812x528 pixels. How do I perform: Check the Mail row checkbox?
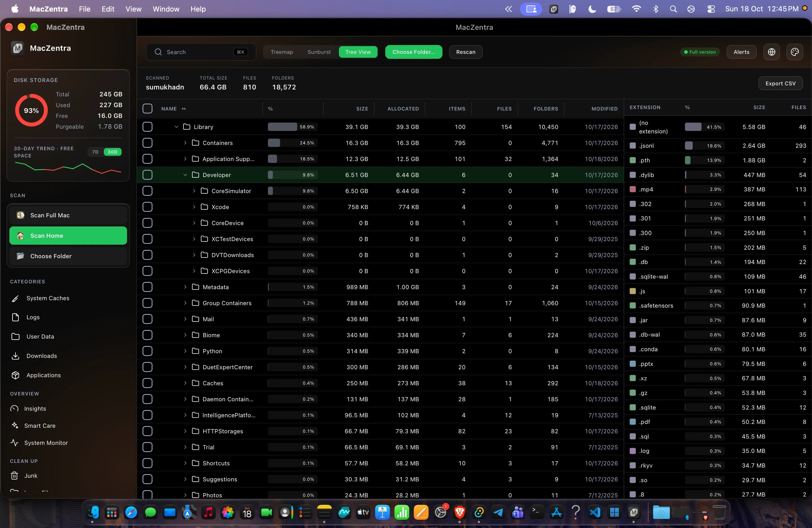147,319
